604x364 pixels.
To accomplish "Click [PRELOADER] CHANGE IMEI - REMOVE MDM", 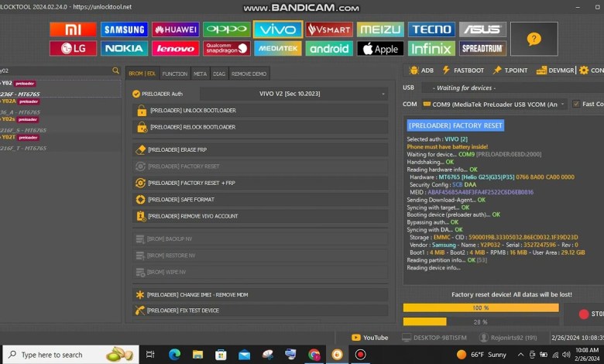I will click(260, 294).
